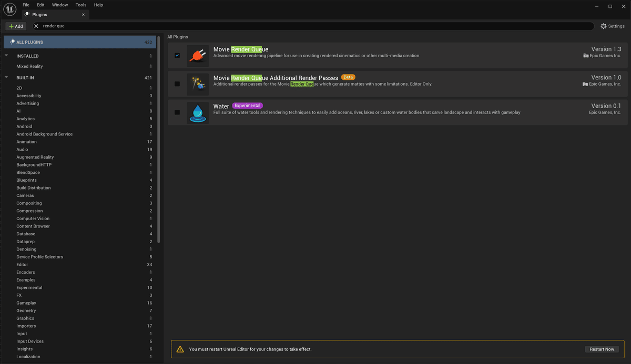Click Epic Games Inc. link on Movie Render Queue
The height and width of the screenshot is (364, 631).
click(602, 56)
